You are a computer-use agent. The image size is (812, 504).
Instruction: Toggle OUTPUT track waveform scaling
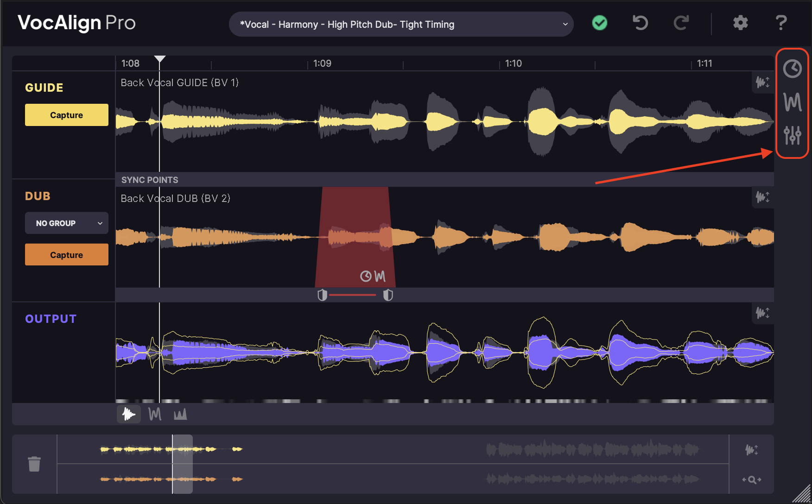(762, 313)
